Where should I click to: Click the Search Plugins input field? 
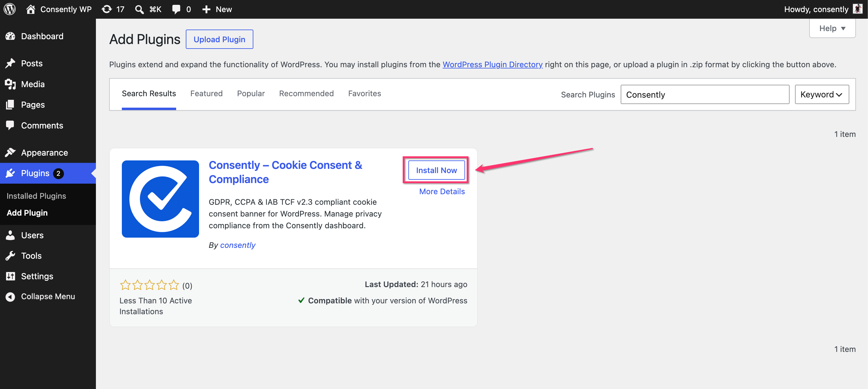[x=705, y=94]
